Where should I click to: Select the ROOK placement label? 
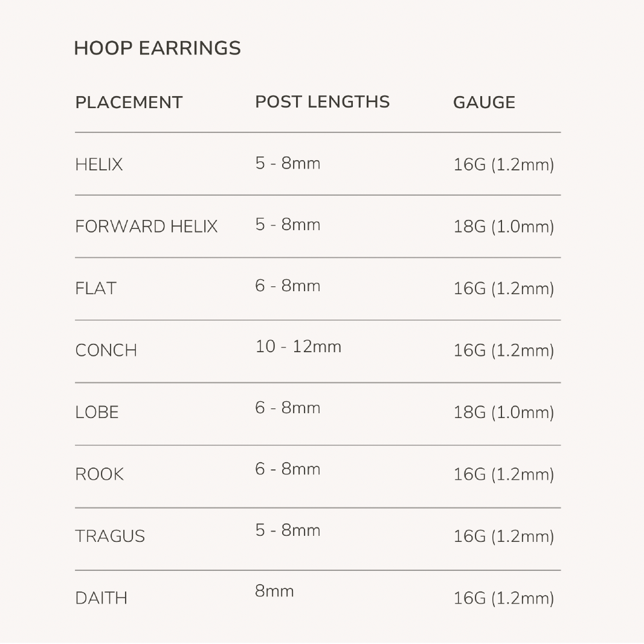pyautogui.click(x=100, y=475)
